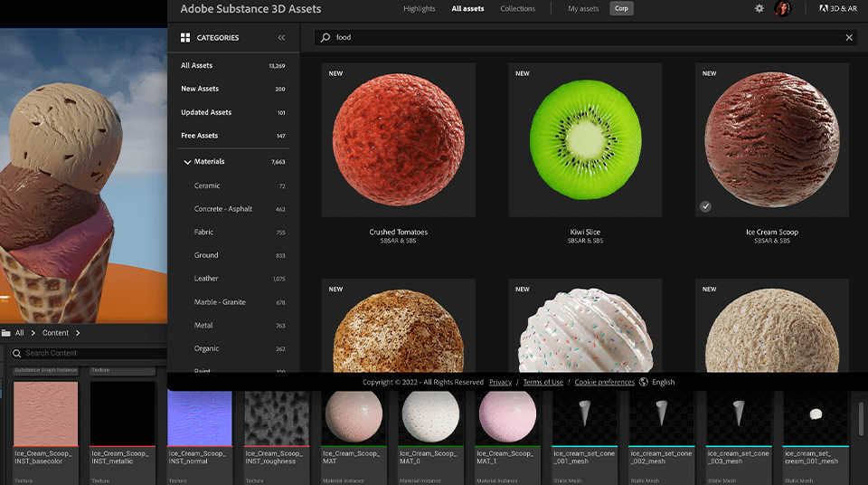Expand the chevron after All breadcrumb
Image resolution: width=868 pixels, height=485 pixels.
[x=33, y=333]
